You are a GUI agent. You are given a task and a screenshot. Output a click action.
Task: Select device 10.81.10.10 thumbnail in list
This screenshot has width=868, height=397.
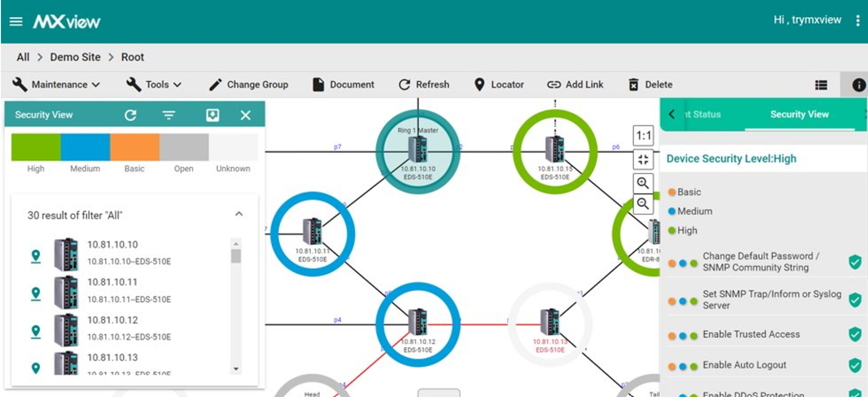point(66,255)
